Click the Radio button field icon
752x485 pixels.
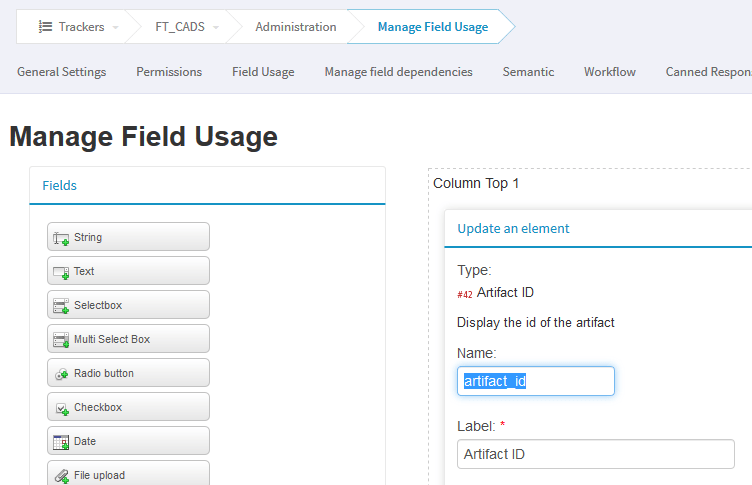tap(61, 374)
